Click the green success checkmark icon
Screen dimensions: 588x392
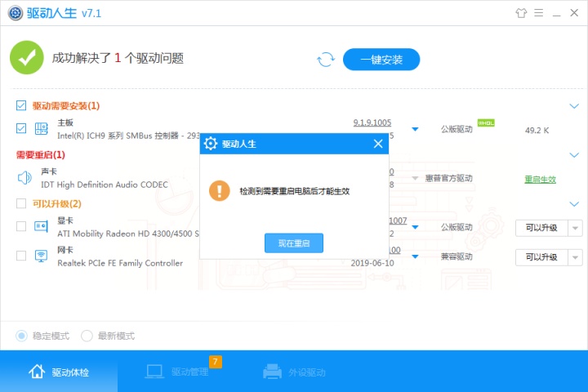point(27,58)
